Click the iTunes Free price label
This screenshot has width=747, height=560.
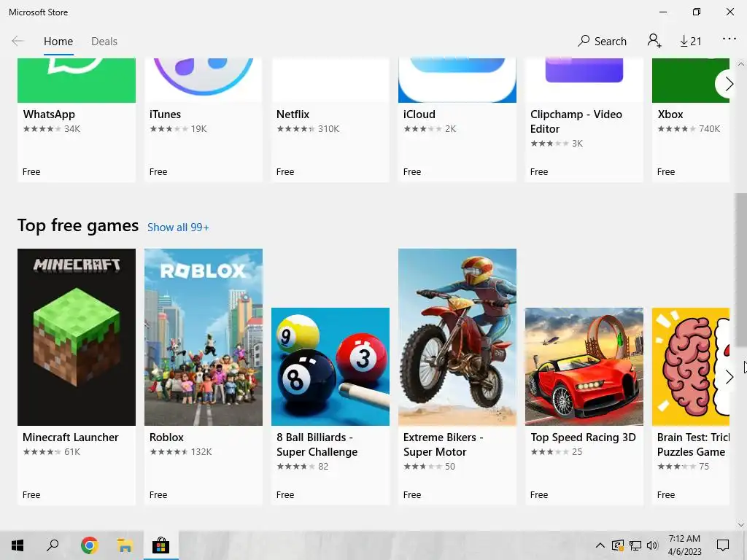(158, 172)
